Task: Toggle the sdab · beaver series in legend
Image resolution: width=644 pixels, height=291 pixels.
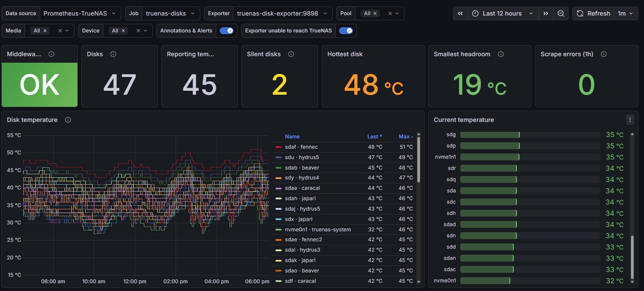Action: 302,168
